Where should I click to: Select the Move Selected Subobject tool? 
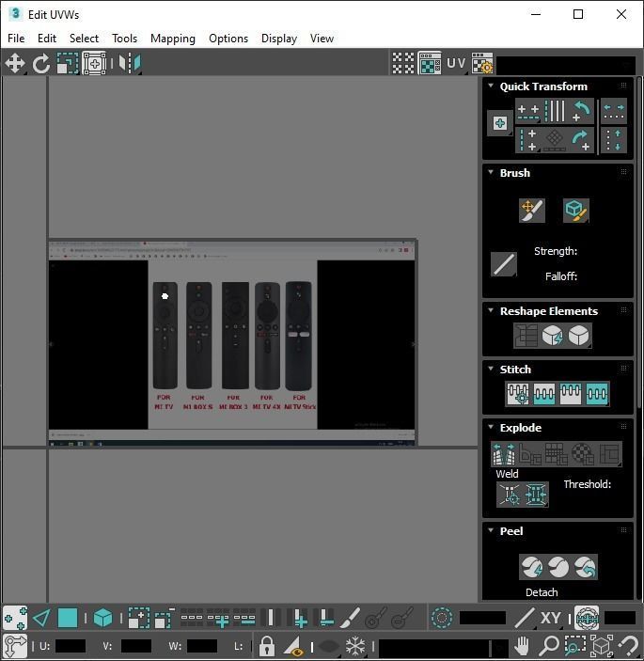(15, 64)
